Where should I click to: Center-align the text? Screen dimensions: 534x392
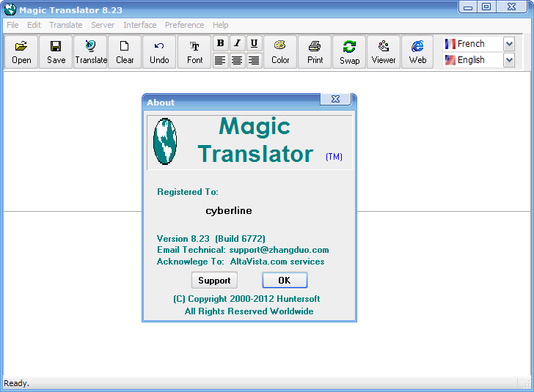[x=238, y=61]
